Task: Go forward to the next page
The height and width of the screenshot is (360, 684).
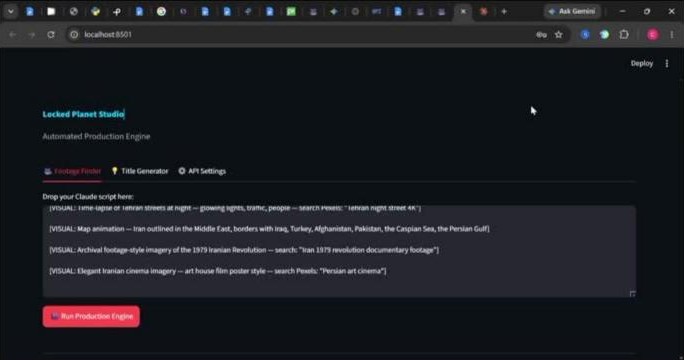Action: click(x=31, y=34)
